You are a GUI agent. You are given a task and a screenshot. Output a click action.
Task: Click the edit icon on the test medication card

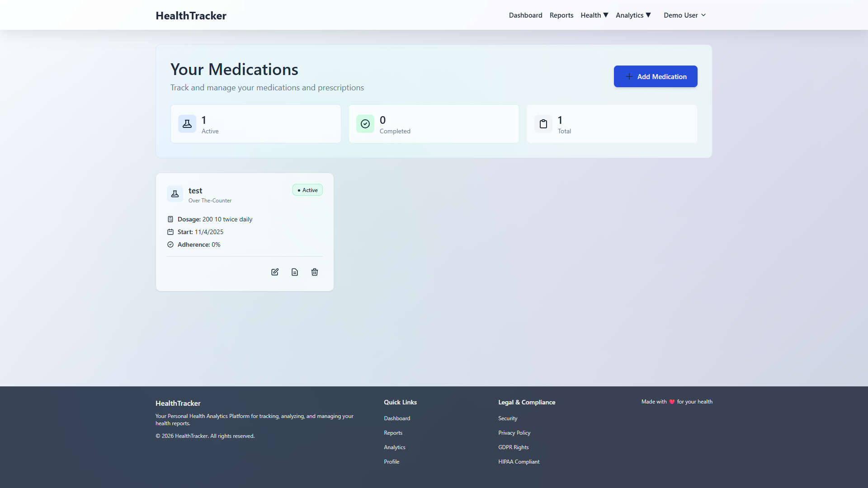coord(274,272)
